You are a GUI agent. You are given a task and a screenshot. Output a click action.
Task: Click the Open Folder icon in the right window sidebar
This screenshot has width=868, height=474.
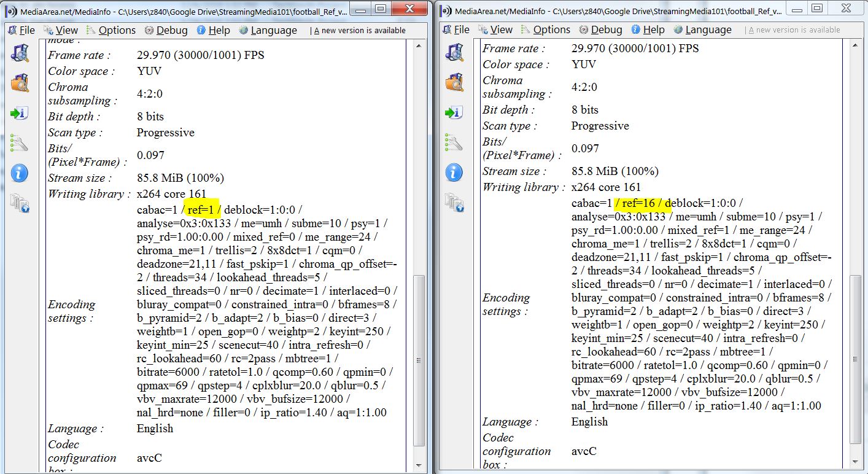[454, 82]
